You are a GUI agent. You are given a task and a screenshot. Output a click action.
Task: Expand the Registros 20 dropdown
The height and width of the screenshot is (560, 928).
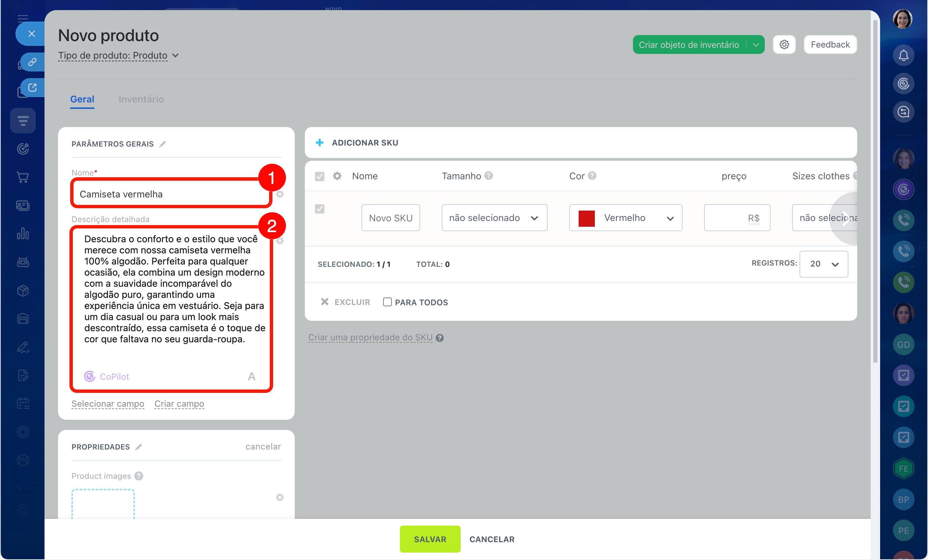[823, 264]
